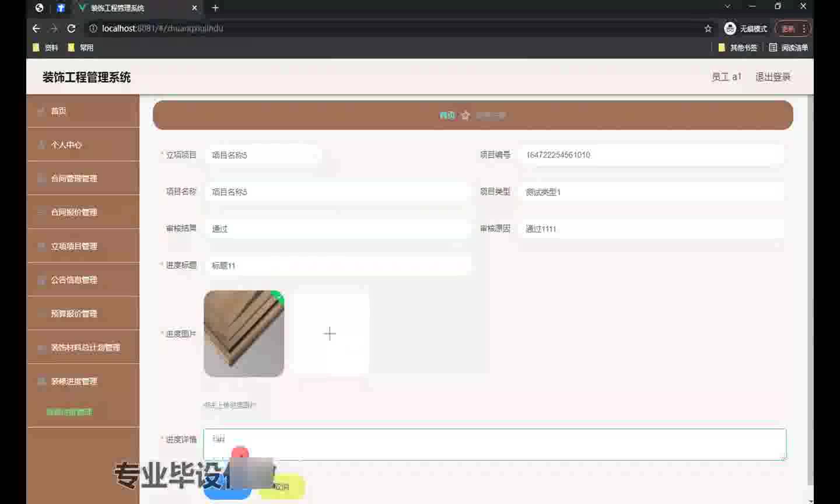The height and width of the screenshot is (504, 840).
Task: Click the 审核结果 field
Action: [x=337, y=229]
